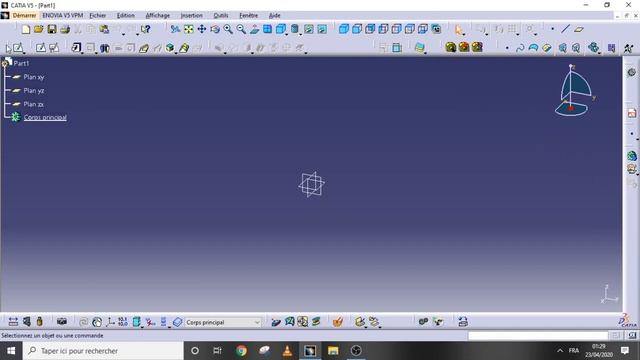Open the Affichage menu
Viewport: 640px width, 360px height.
click(158, 15)
